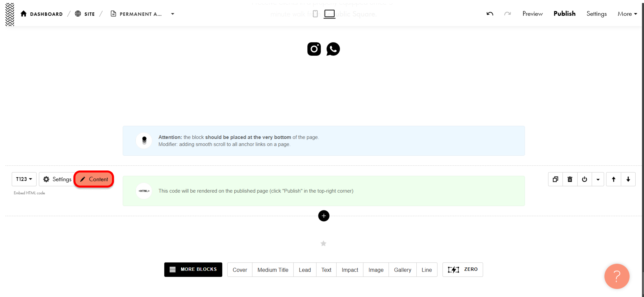Screen dimensions: 644x297
Task: Open the block Content editor
Action: (x=94, y=179)
